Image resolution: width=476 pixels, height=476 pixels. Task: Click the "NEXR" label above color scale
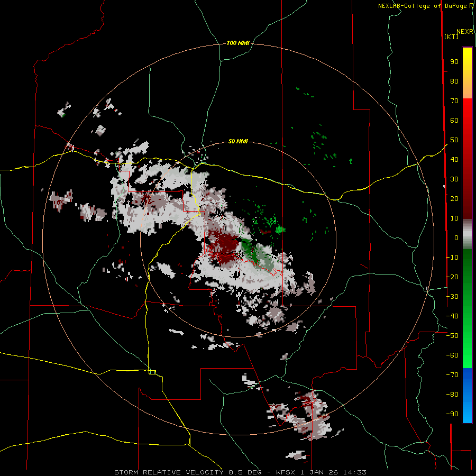(465, 32)
